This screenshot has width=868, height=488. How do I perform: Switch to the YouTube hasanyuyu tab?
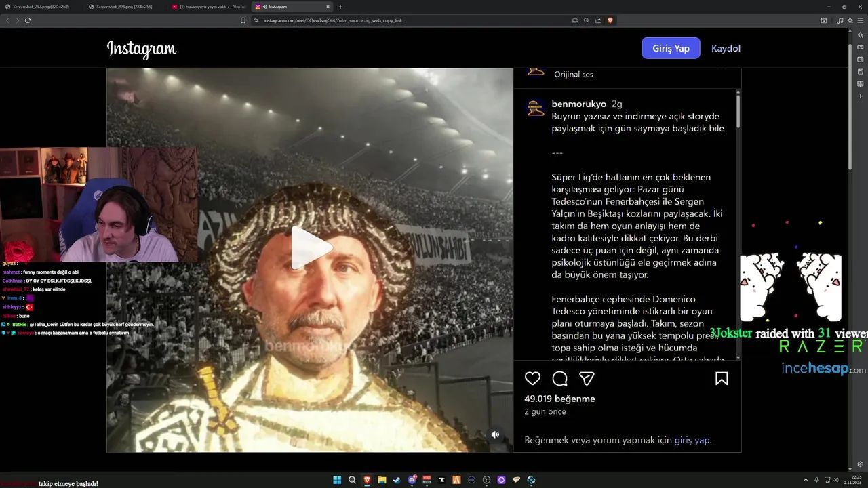208,7
